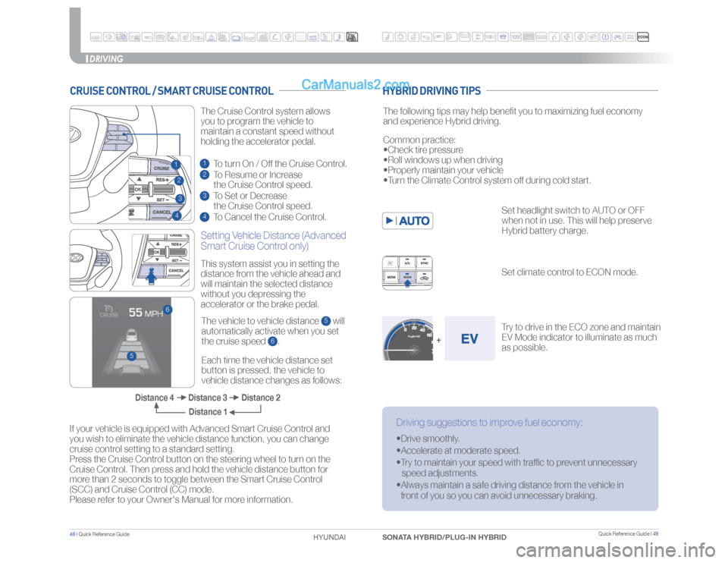Click 'Drive smoothly.' bullet in blue box
The height and width of the screenshot is (563, 728).
click(428, 439)
